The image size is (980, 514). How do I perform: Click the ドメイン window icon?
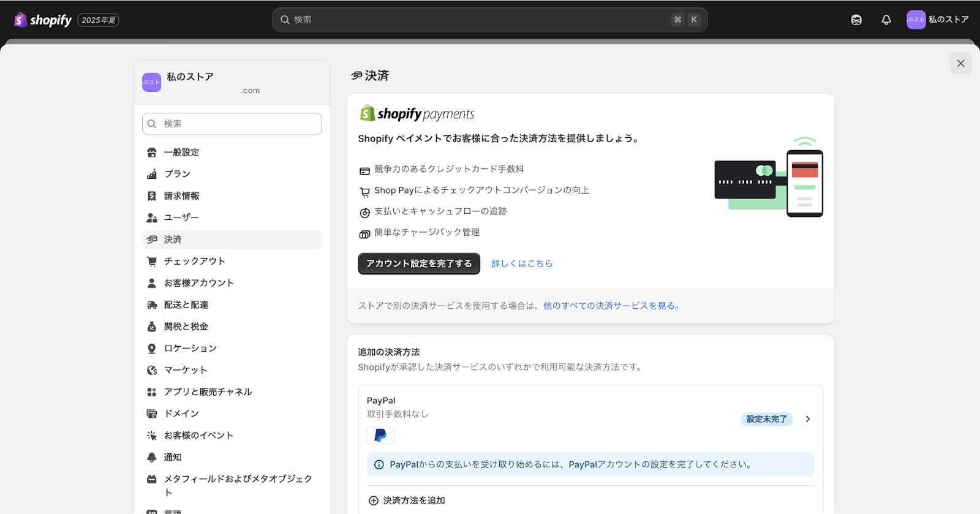pos(152,414)
